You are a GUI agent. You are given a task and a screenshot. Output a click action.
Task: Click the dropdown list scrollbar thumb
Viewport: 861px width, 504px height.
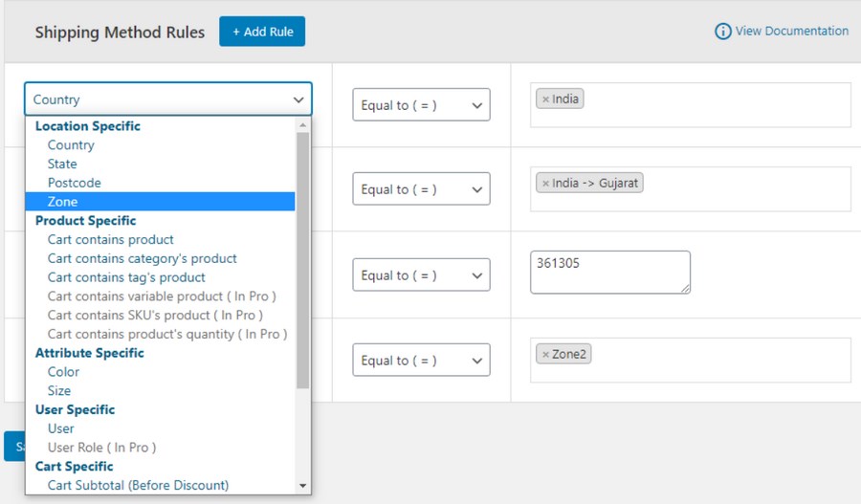pos(302,260)
